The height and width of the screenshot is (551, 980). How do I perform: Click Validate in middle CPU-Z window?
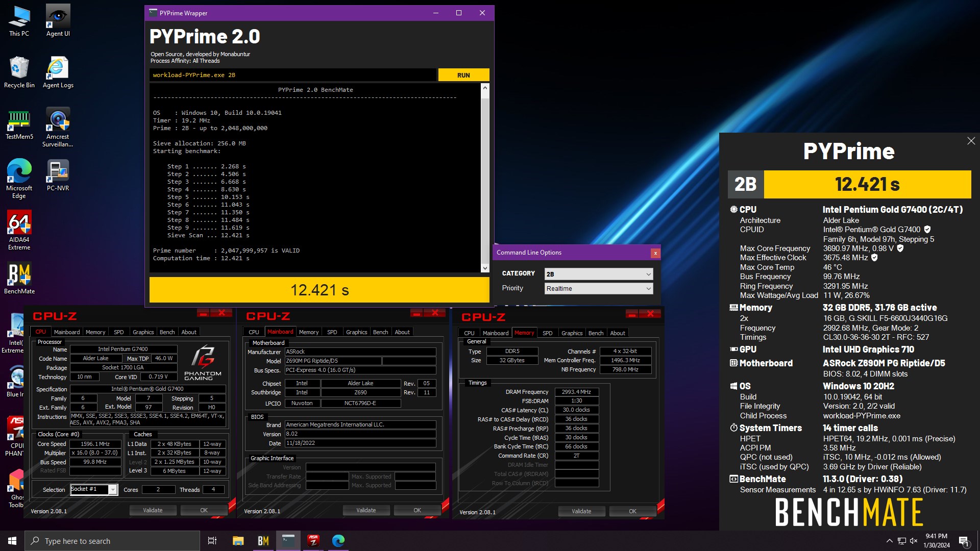coord(366,510)
